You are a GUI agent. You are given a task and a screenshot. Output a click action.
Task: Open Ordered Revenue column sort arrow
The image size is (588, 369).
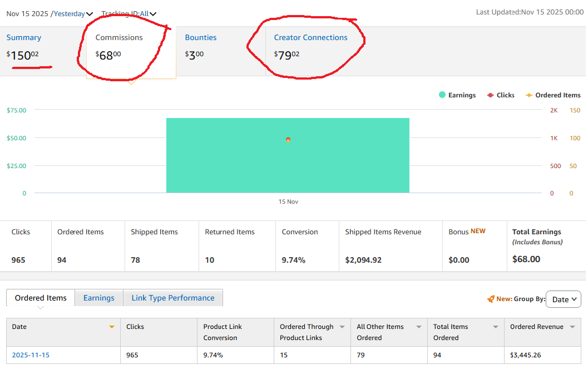[572, 327]
